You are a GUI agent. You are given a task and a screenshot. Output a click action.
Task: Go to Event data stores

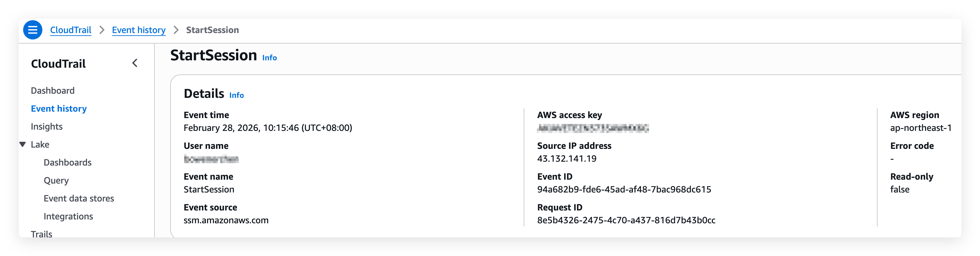coord(79,198)
